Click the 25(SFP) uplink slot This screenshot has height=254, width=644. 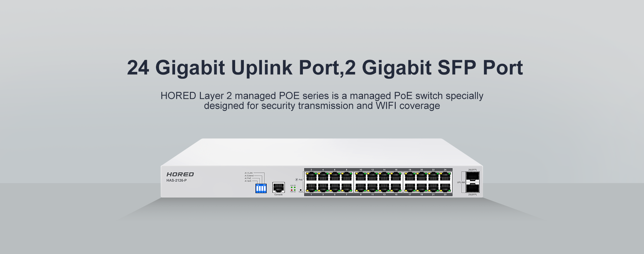[473, 187]
